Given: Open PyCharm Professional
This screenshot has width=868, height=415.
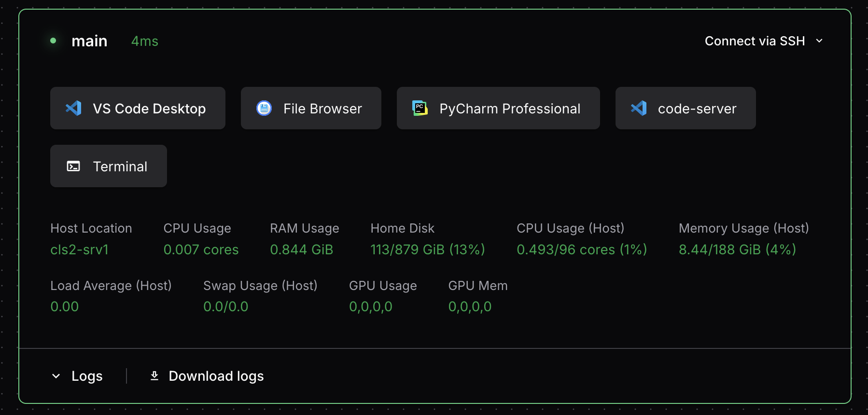Looking at the screenshot, I should (x=498, y=108).
